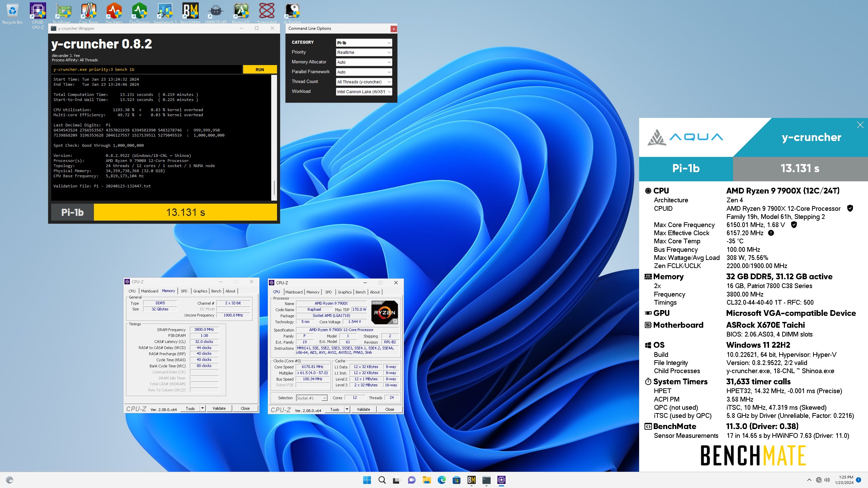Open the Priority dropdown set to Realtime
Viewport: 868px width, 488px height.
[x=364, y=53]
